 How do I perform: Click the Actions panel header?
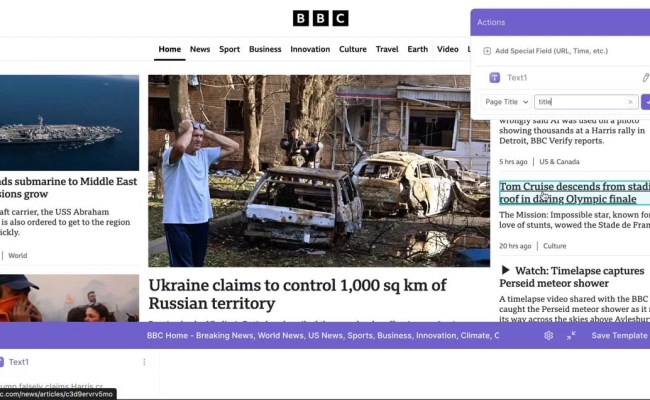[x=560, y=22]
